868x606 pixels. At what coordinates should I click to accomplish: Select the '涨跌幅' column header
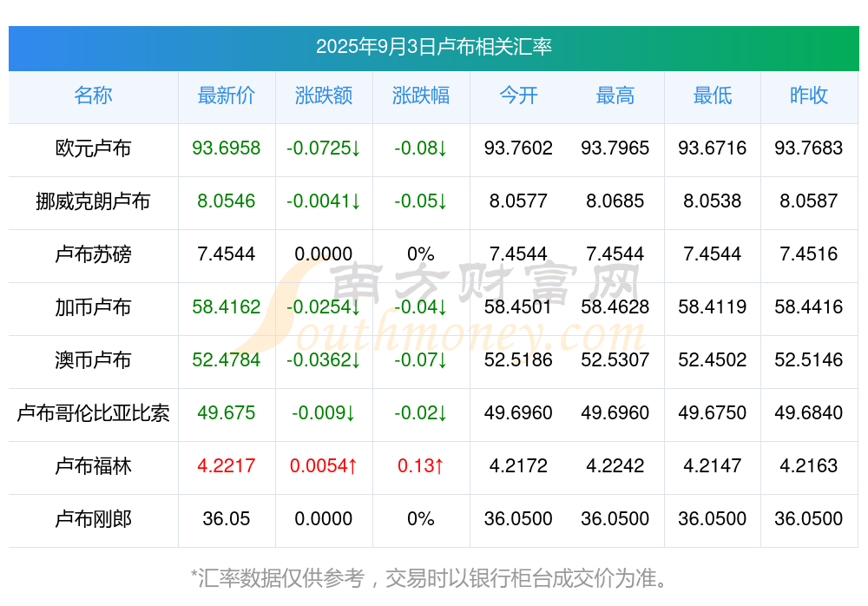tap(421, 96)
